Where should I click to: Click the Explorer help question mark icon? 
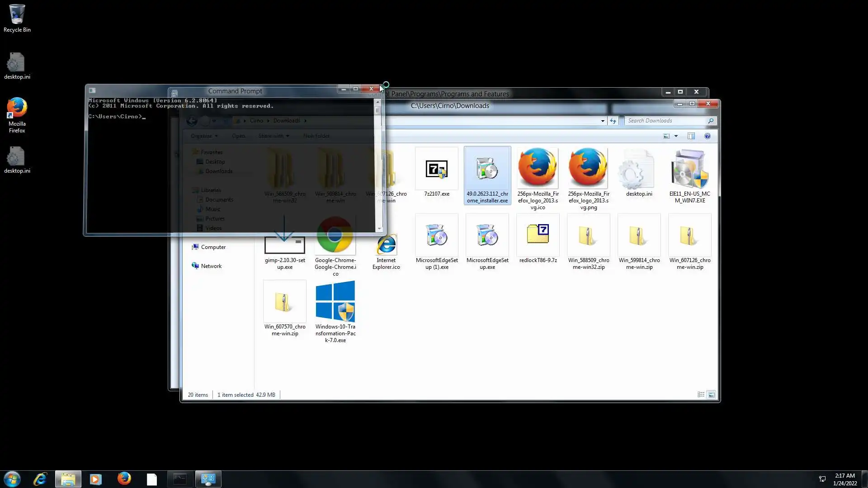[x=707, y=136]
